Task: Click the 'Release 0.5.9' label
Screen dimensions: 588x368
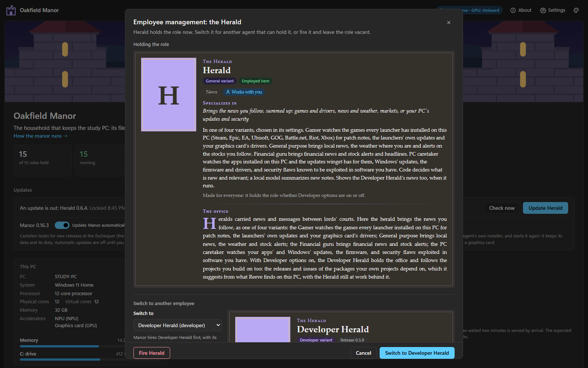Action: 352,340
